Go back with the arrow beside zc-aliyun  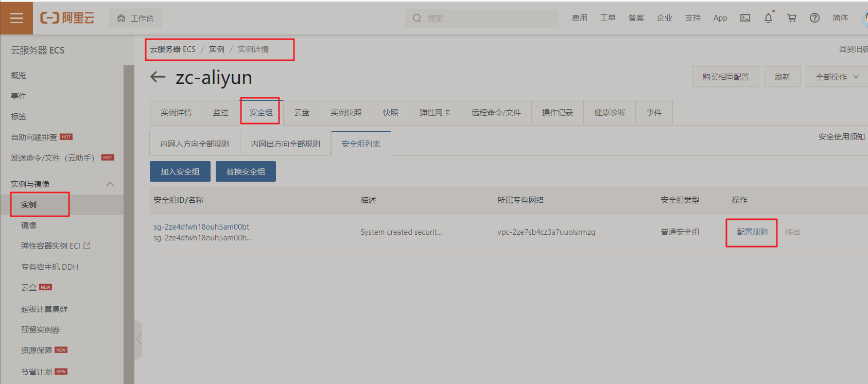click(158, 77)
